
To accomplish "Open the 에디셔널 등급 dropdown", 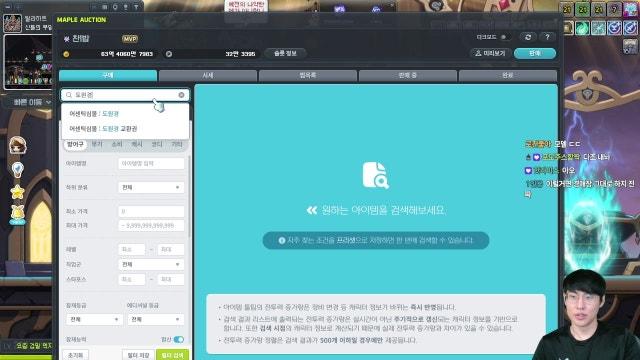I will click(155, 319).
